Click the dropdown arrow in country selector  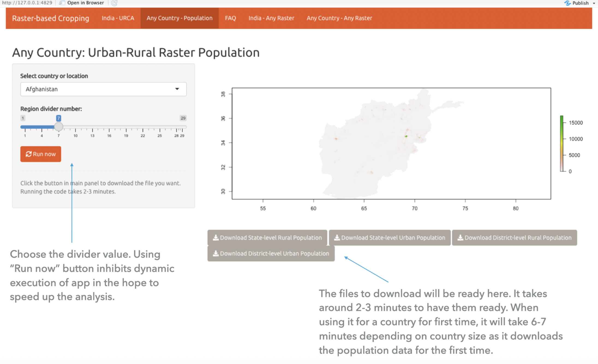[x=177, y=89]
